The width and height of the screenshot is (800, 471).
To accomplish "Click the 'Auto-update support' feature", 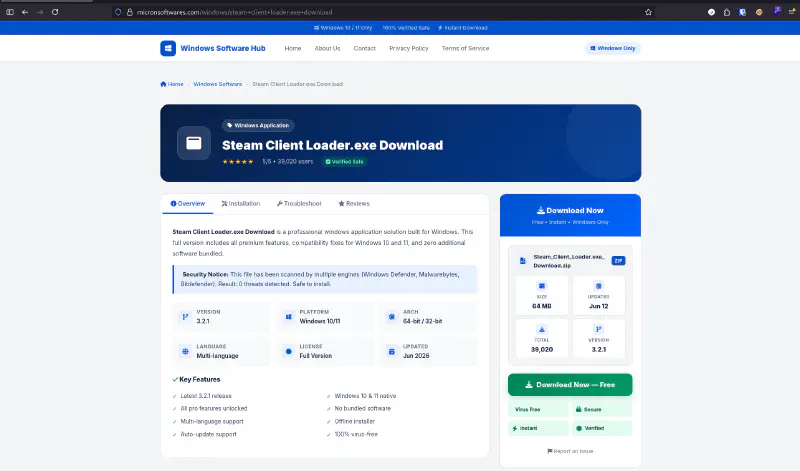I will (x=208, y=434).
